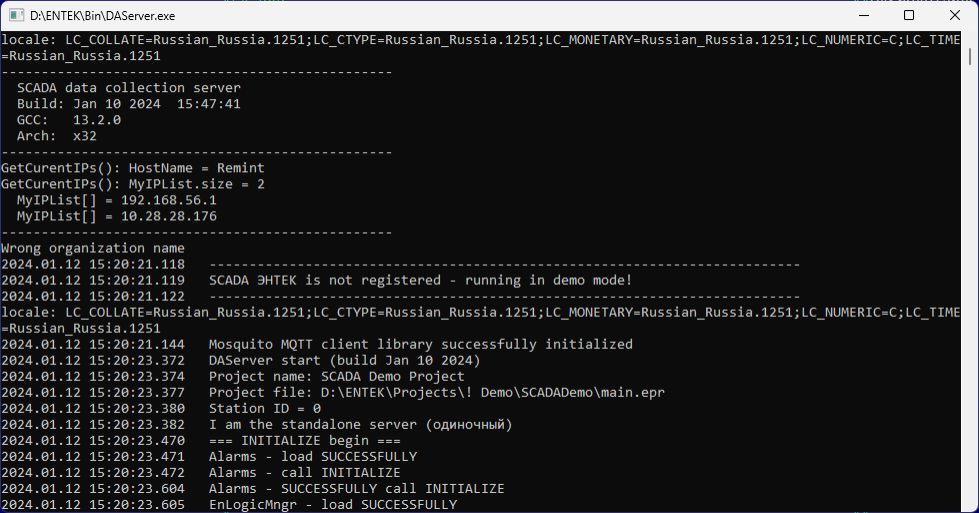This screenshot has width=979, height=513.
Task: Maximize the DAServer console window
Action: [x=908, y=16]
